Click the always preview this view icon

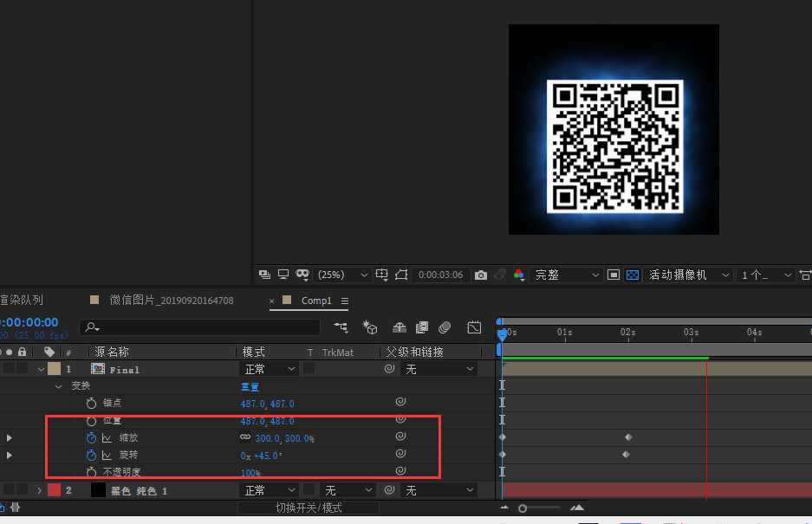point(264,275)
